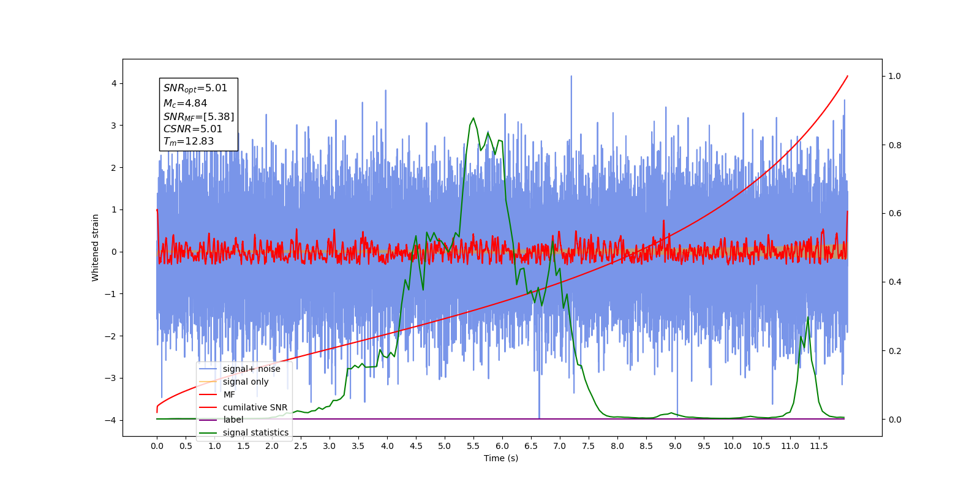This screenshot has height=490, width=980.
Task: Click the SNRopt=5.01 annotation text
Action: click(x=195, y=88)
